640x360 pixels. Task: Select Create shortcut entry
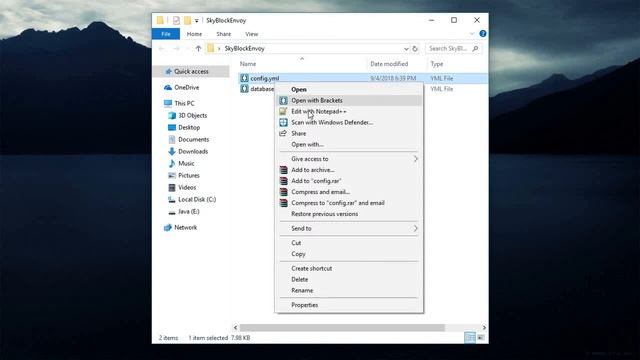coord(349,269)
